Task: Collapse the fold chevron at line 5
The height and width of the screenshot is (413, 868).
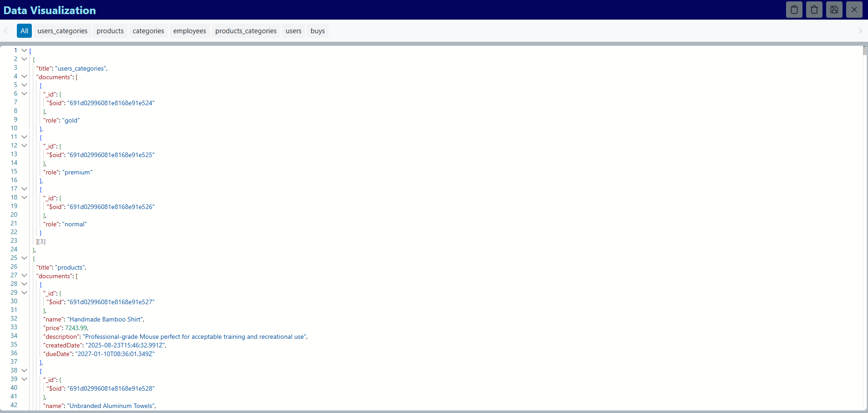Action: pos(25,85)
